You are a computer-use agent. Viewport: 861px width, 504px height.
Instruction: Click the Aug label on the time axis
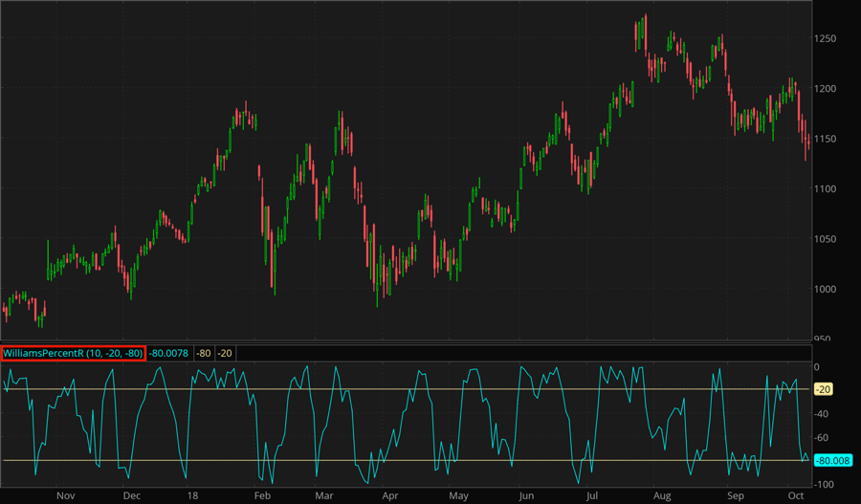pyautogui.click(x=660, y=496)
